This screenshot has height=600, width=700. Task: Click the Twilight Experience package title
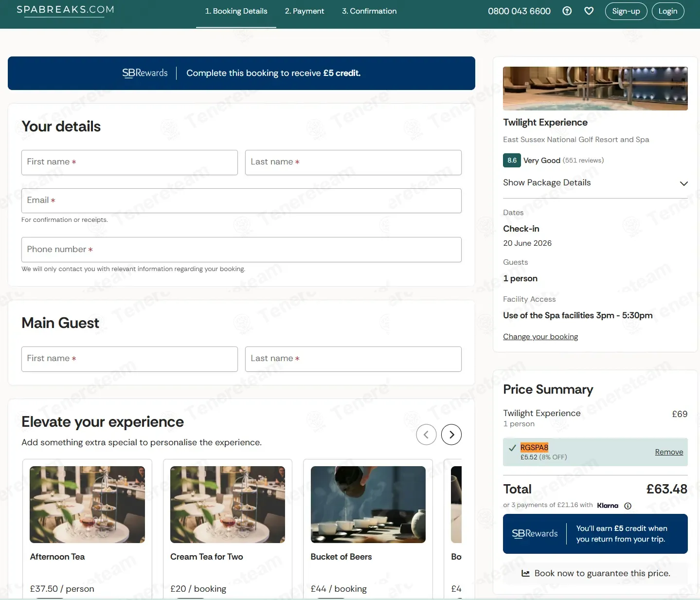click(545, 123)
